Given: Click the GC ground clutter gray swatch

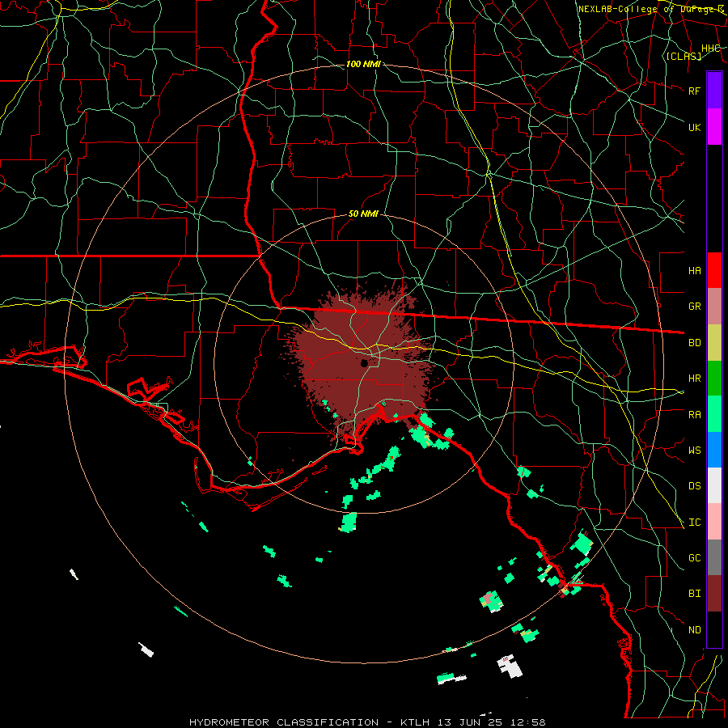Looking at the screenshot, I should click(x=714, y=557).
